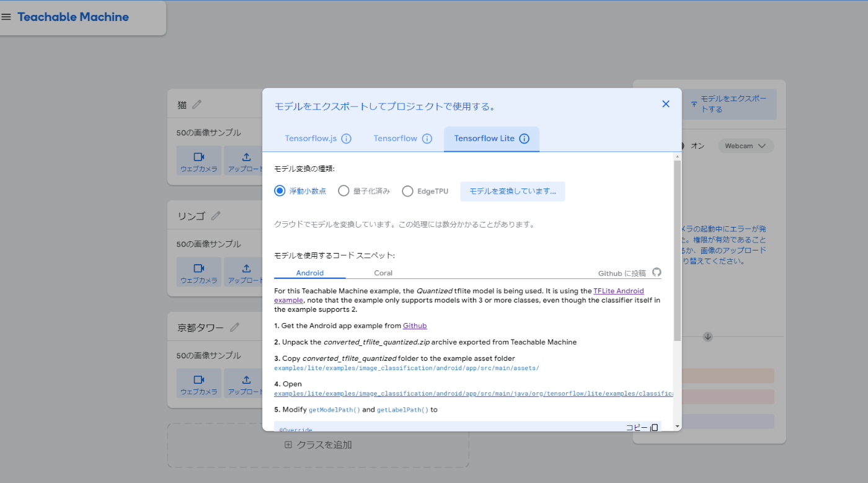Image resolution: width=868 pixels, height=483 pixels.
Task: Switch to the Tensorflow.js tab
Action: [318, 138]
